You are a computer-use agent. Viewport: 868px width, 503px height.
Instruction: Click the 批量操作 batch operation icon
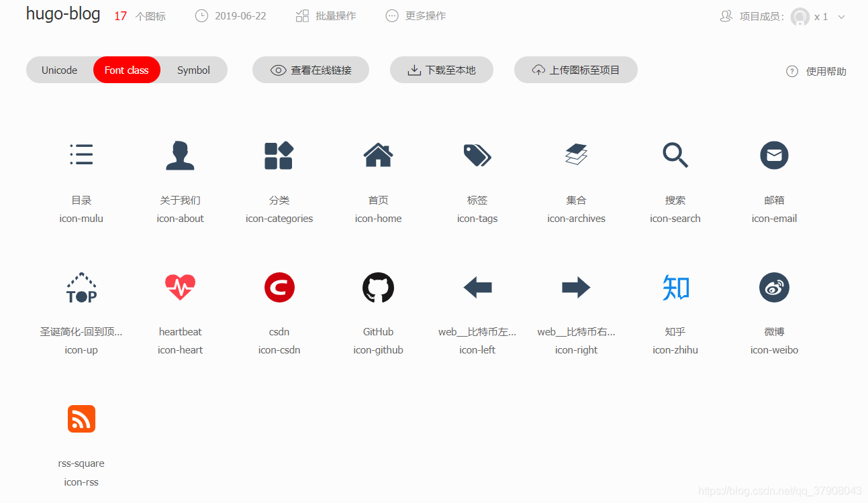[x=302, y=16]
